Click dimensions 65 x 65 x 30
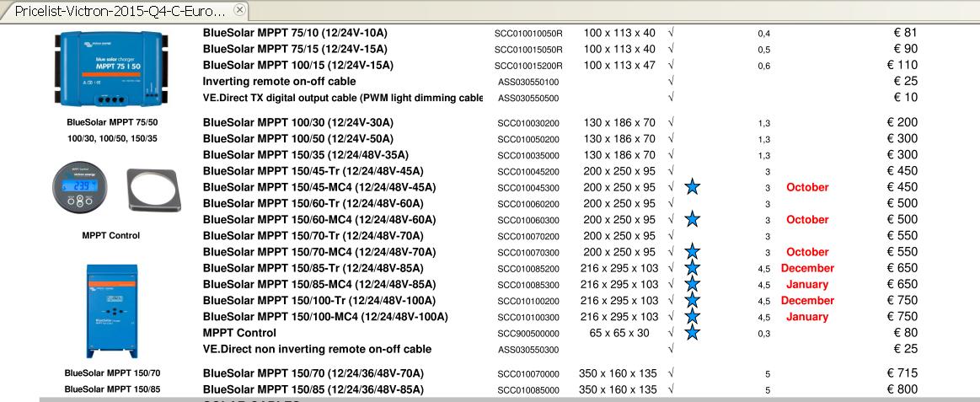Screen dimensions: 980x402 pos(619,333)
